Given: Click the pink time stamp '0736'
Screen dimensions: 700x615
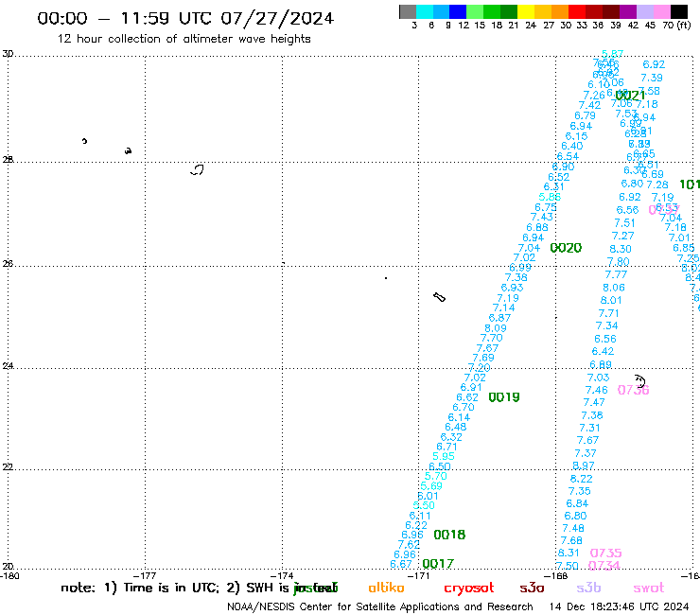Looking at the screenshot, I should click(x=634, y=390).
